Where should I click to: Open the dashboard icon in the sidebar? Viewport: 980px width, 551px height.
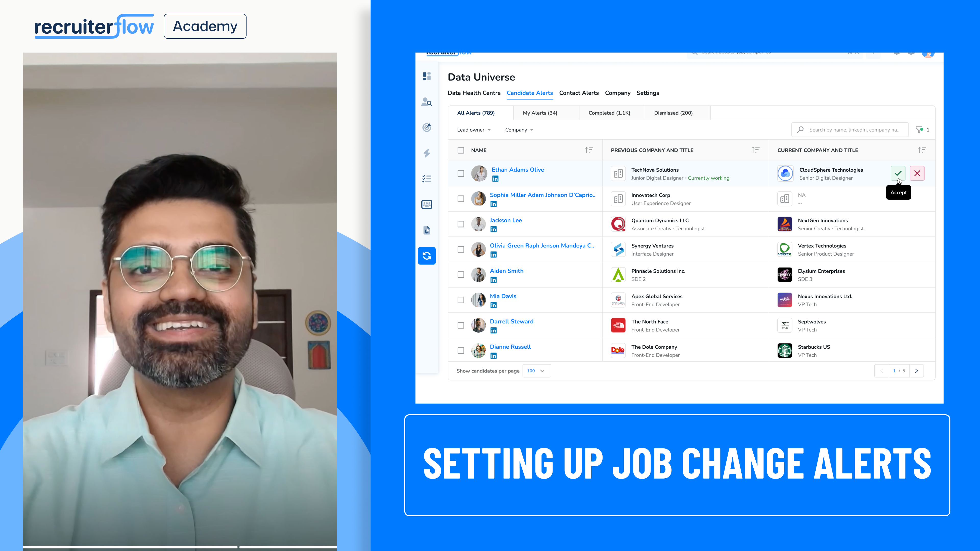click(x=426, y=77)
